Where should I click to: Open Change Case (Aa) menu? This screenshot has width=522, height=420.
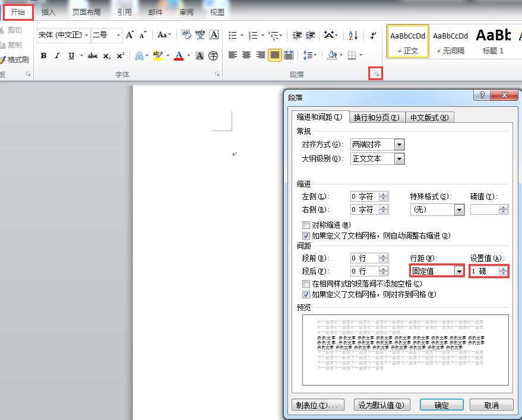(x=164, y=34)
